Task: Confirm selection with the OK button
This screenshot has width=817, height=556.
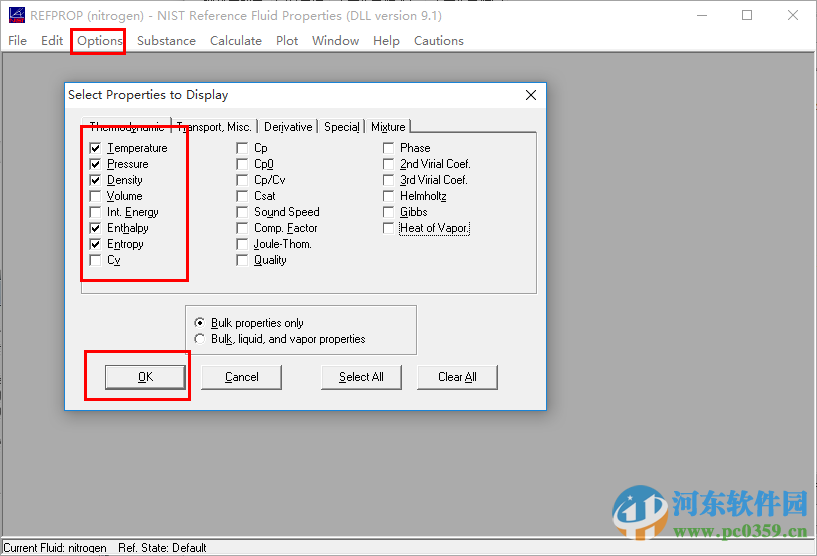Action: tap(145, 377)
